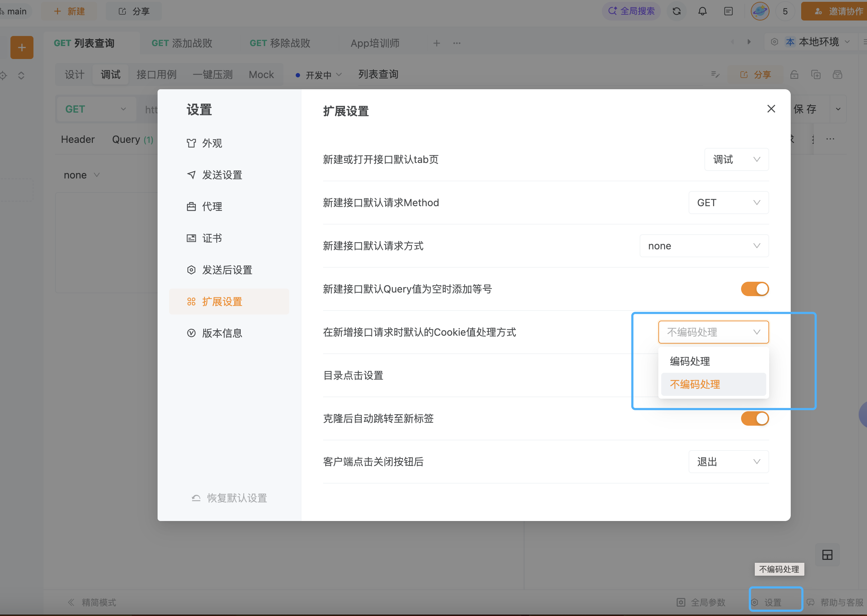This screenshot has width=867, height=616.
Task: Click the clone copy icon in toolbar
Action: click(x=816, y=75)
